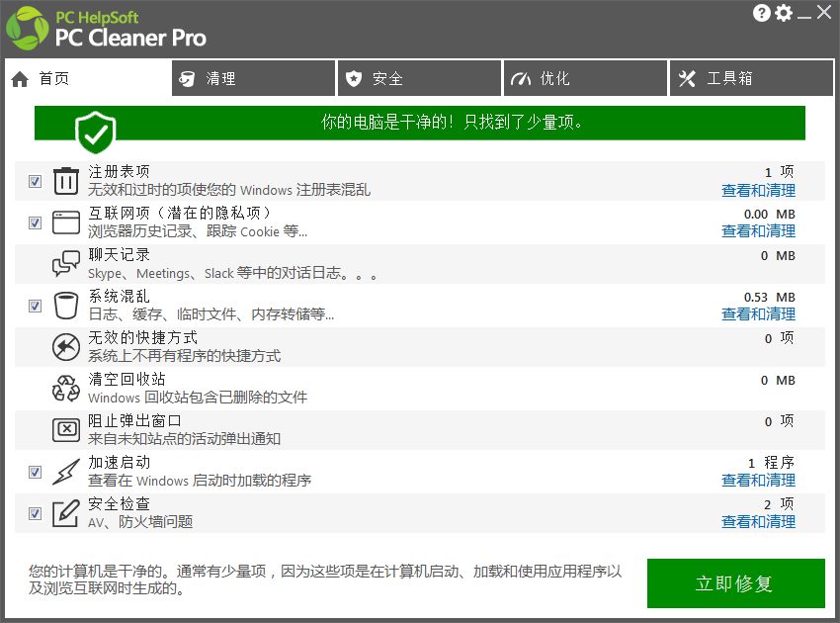
Task: Click the broken shortcut icon for 无效的快捷方式
Action: click(x=66, y=347)
